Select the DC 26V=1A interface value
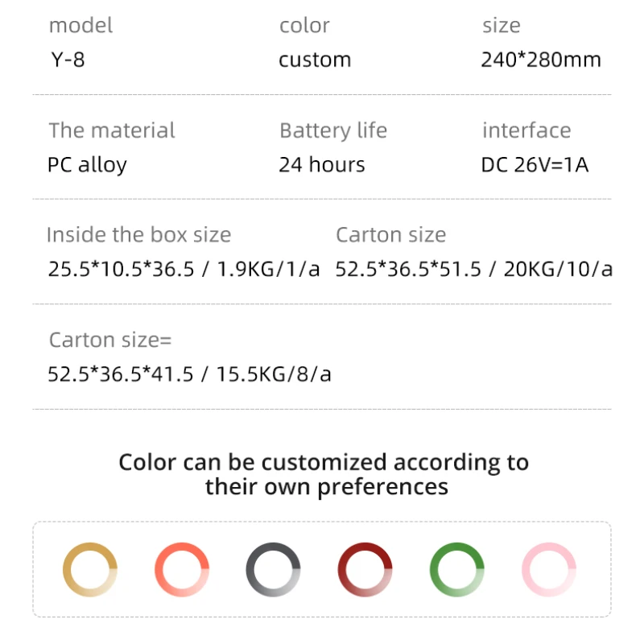Viewport: 644px width, 644px height. (x=535, y=166)
